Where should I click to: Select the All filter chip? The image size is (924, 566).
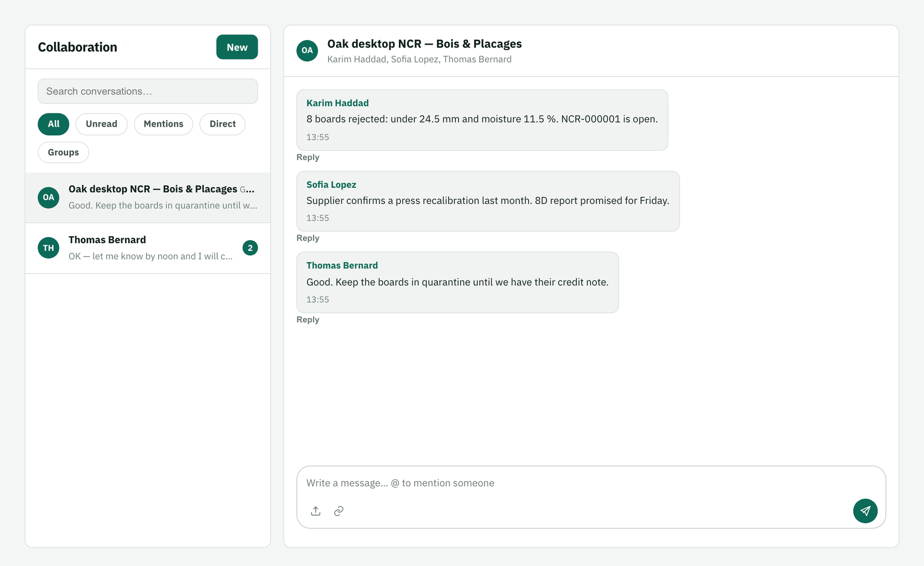[53, 124]
